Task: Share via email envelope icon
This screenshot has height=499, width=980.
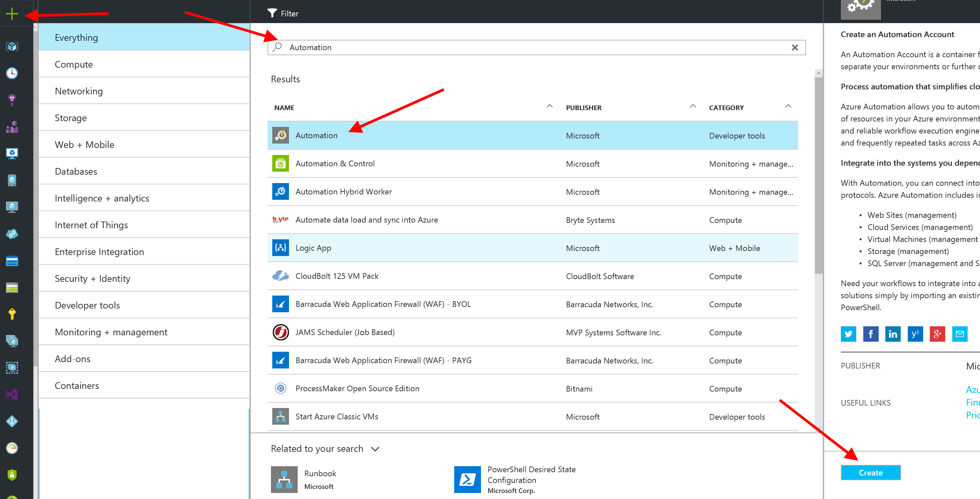Action: pyautogui.click(x=960, y=334)
